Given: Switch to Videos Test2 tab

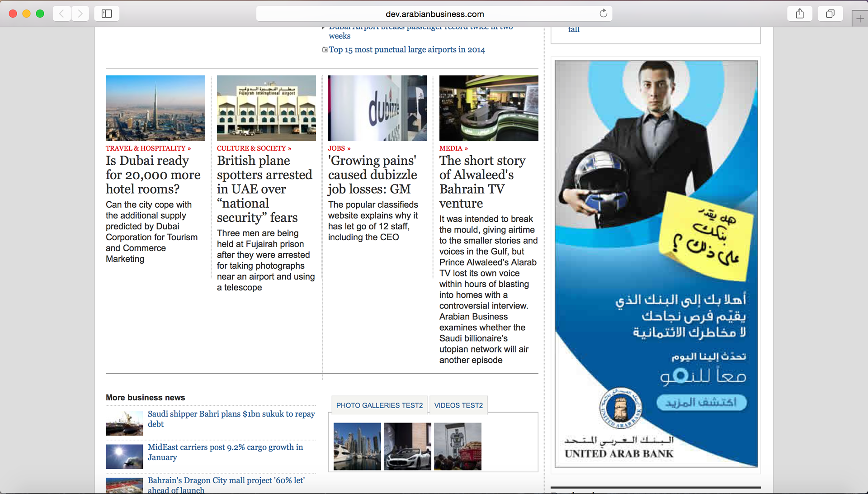Looking at the screenshot, I should (458, 405).
